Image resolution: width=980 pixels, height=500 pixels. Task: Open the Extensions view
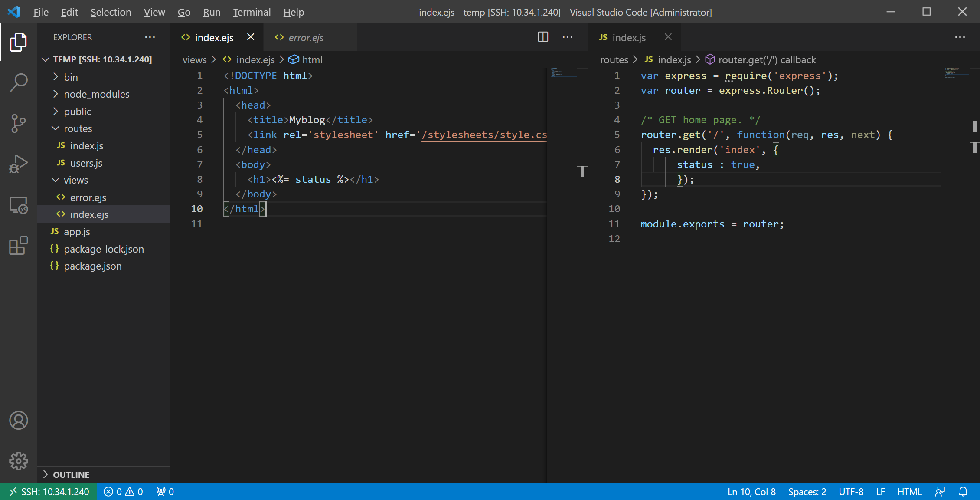pyautogui.click(x=18, y=246)
